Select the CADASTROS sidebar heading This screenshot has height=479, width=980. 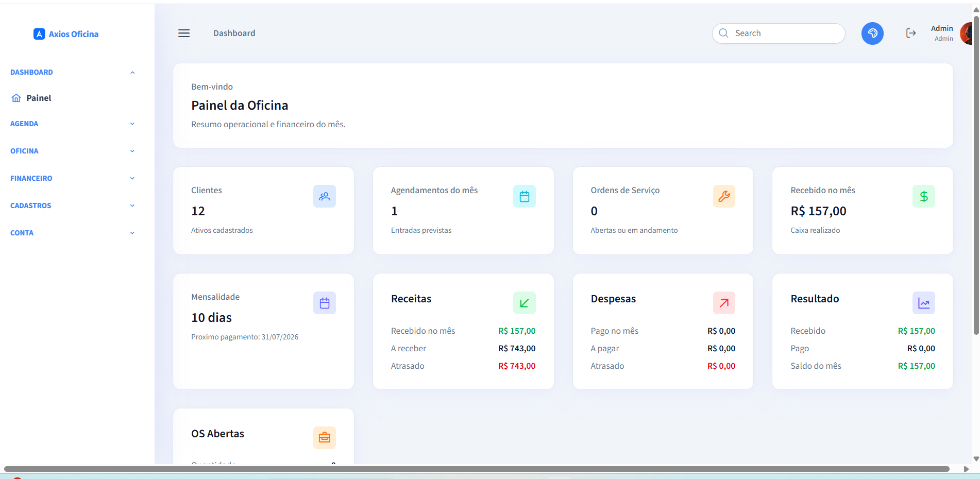(31, 206)
